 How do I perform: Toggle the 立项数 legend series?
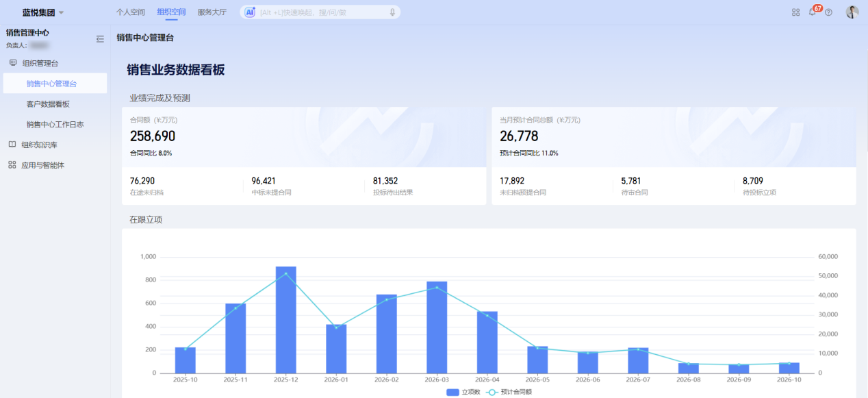tap(463, 392)
